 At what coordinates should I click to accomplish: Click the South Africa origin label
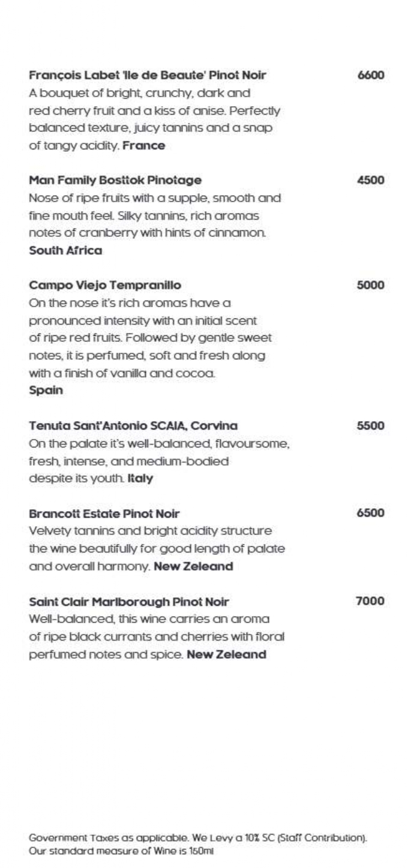coord(65,251)
